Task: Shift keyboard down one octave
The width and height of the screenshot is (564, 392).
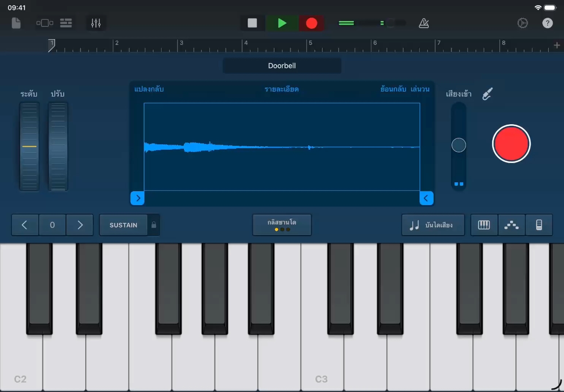Action: (x=25, y=225)
